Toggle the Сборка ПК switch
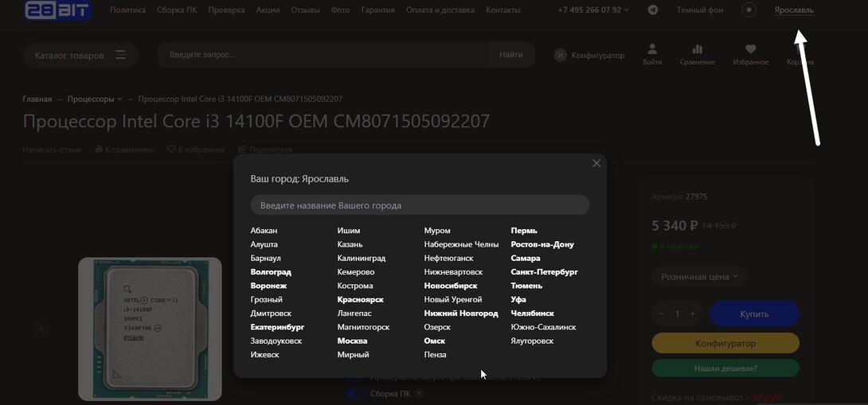 tap(357, 394)
